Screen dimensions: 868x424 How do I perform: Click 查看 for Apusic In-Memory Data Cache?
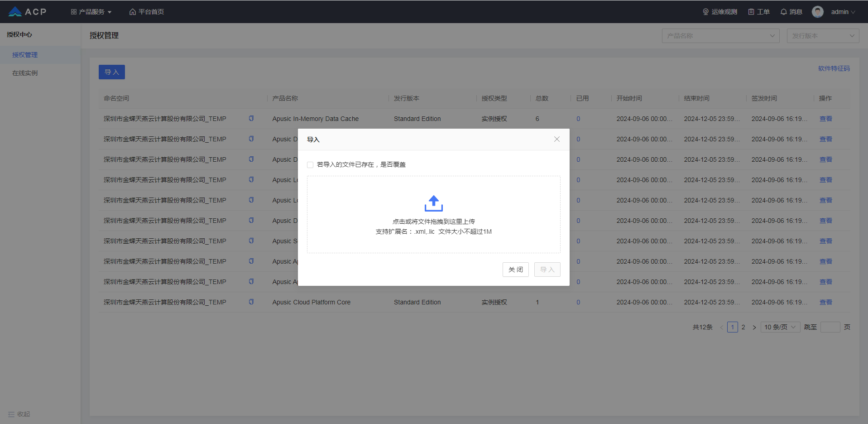click(826, 119)
